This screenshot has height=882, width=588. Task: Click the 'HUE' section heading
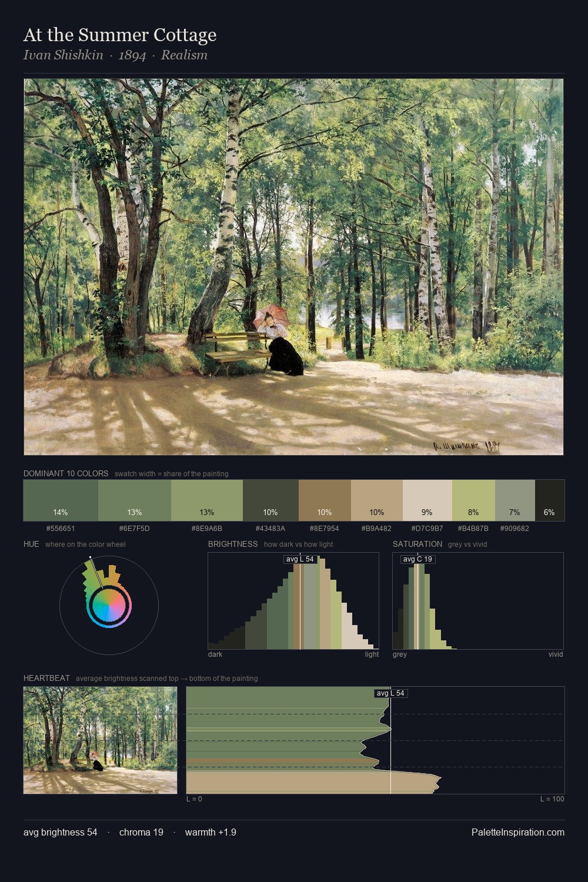(31, 544)
